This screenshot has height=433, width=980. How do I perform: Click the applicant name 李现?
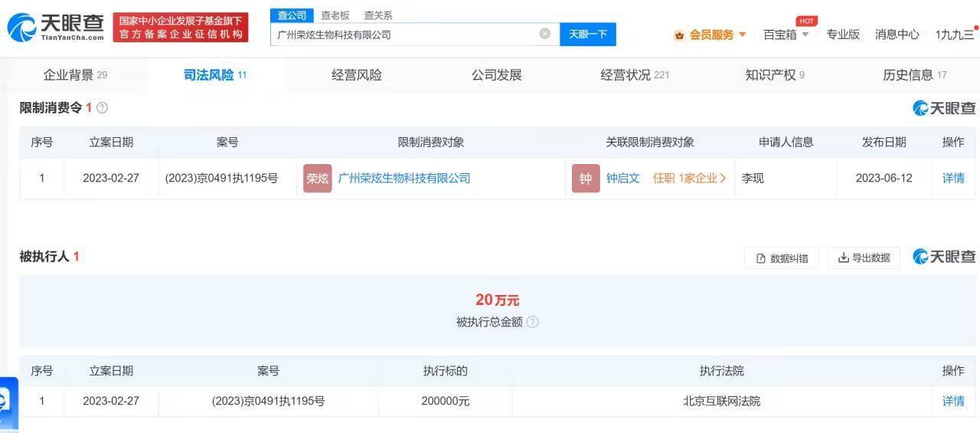tap(753, 178)
